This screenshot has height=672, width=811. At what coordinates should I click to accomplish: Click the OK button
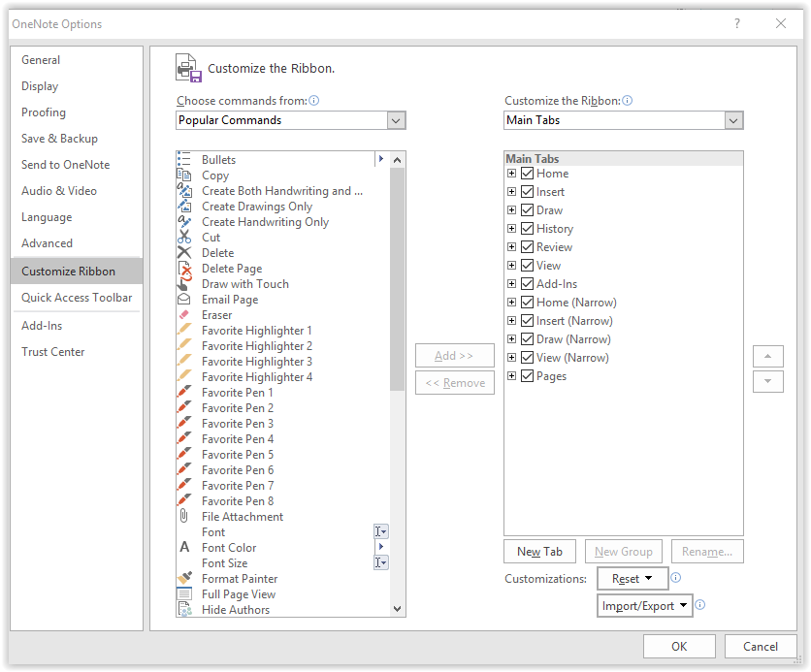pyautogui.click(x=679, y=646)
